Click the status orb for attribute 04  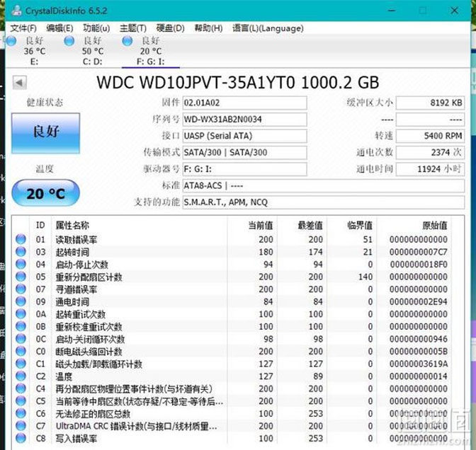tap(21, 264)
